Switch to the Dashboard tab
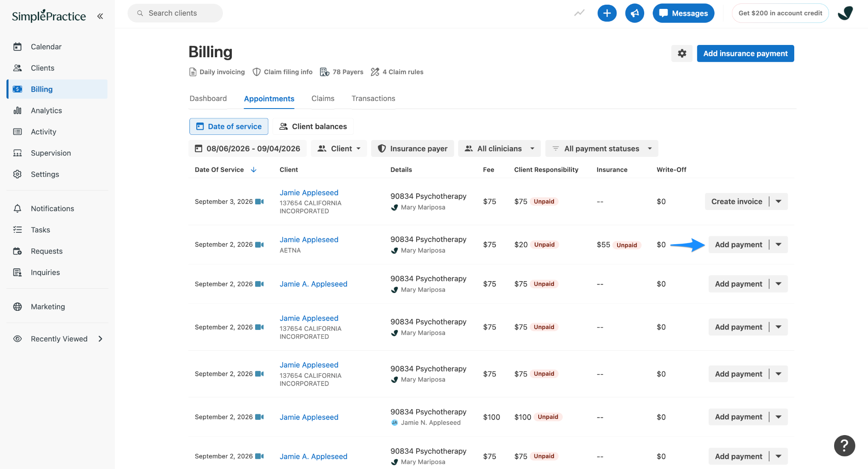The image size is (868, 469). pyautogui.click(x=208, y=98)
